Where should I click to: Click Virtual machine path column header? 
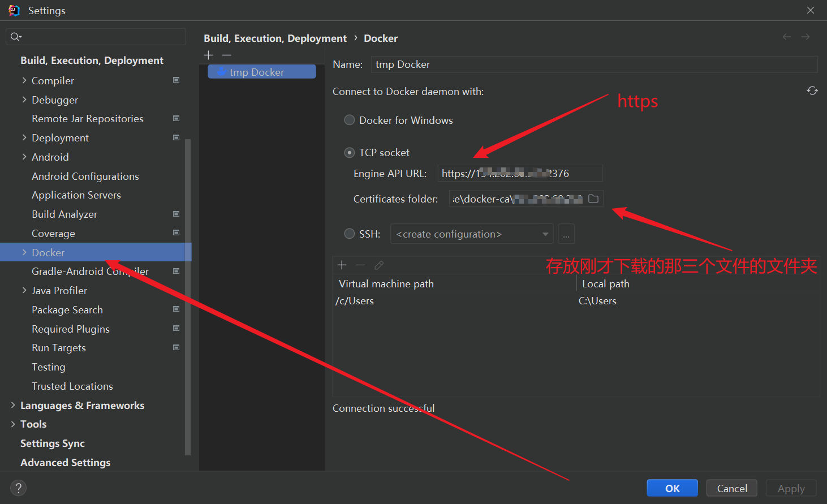click(386, 283)
